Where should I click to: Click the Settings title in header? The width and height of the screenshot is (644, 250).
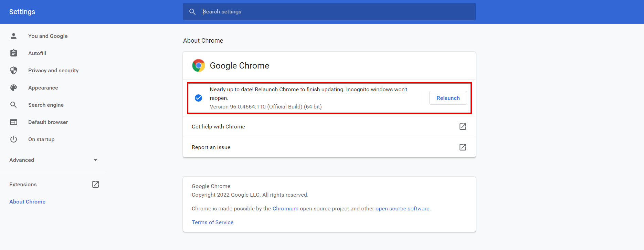click(x=22, y=12)
